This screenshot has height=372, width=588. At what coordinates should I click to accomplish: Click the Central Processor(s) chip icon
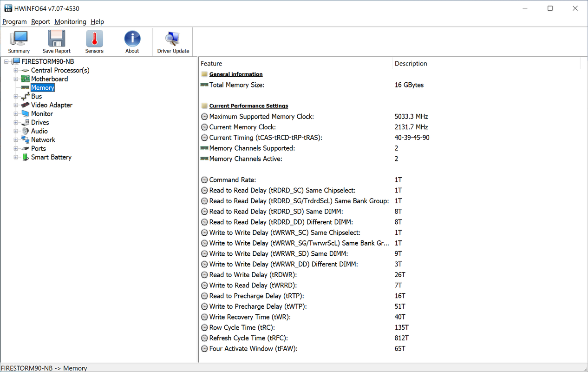click(x=25, y=70)
